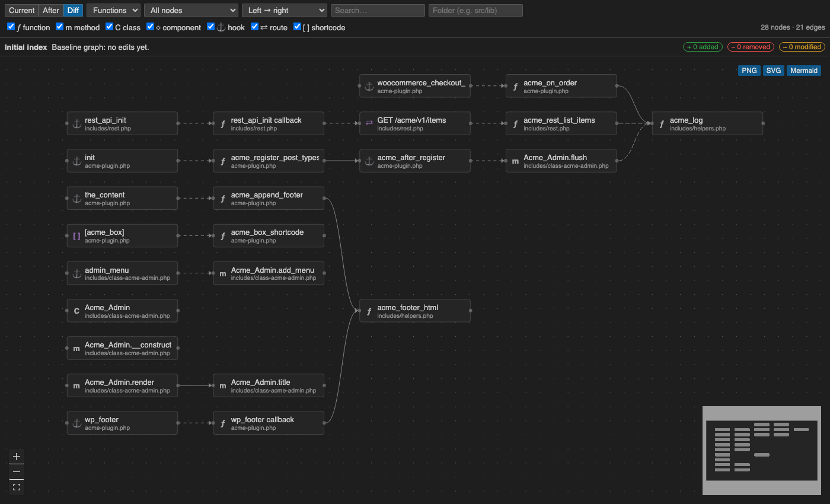Screen dimensions: 830x504
Task: Select the Diff view tab
Action: tap(73, 10)
